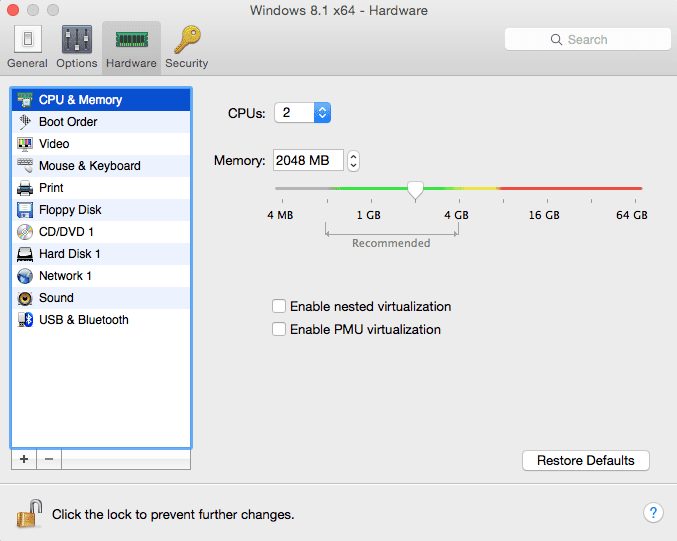Select CD/DVD 1 row
Image resolution: width=677 pixels, height=541 pixels.
[x=101, y=232]
